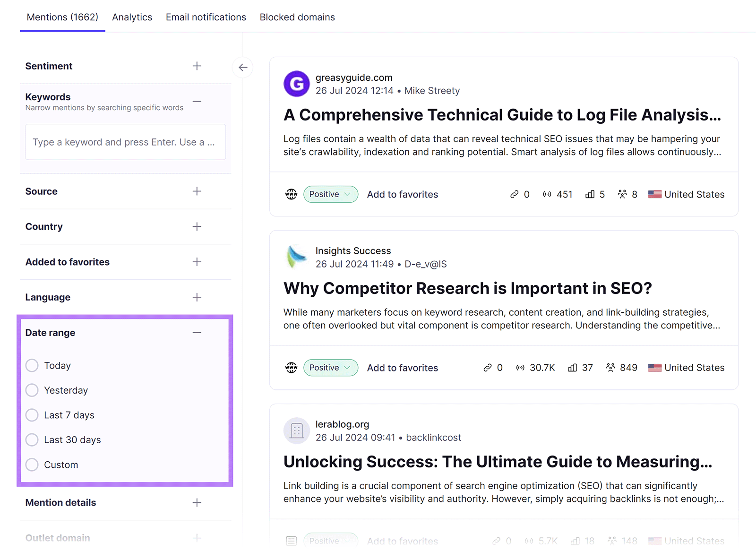Screen dimensions: 756x551
Task: Select the Today date range option
Action: [32, 366]
